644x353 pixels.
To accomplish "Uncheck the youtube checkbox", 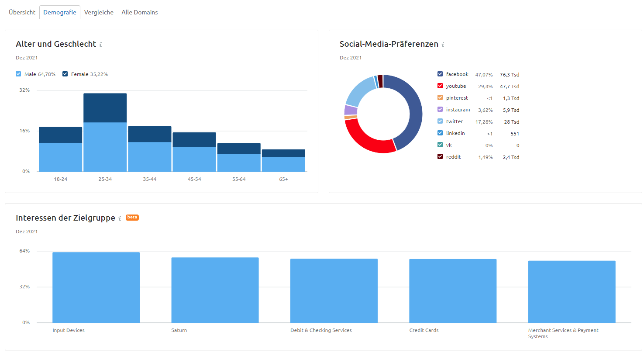I will tap(440, 86).
